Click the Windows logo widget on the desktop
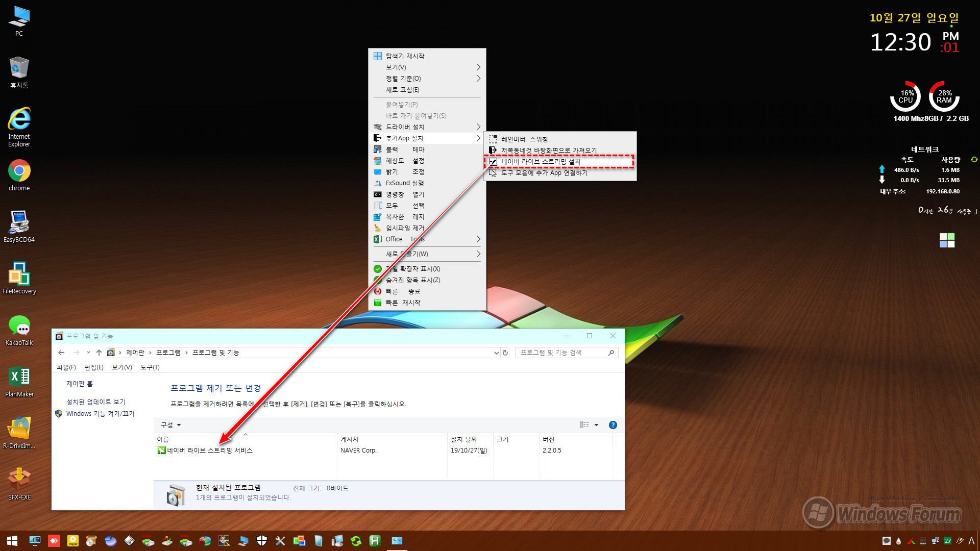This screenshot has width=980, height=551. point(947,240)
